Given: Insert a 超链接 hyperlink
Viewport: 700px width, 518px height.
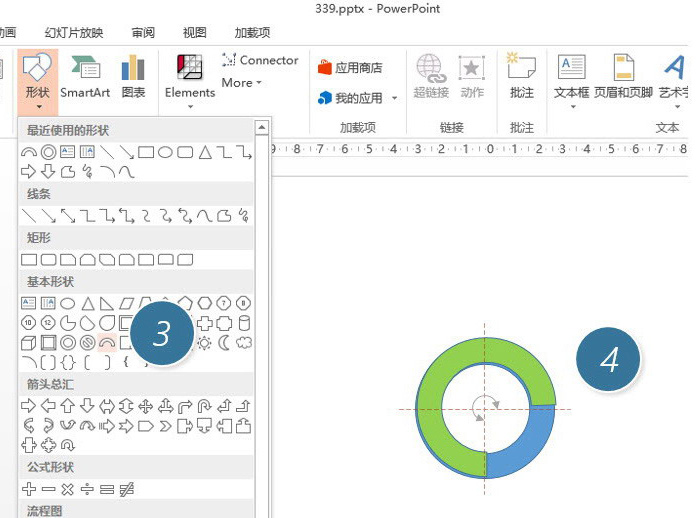Looking at the screenshot, I should pyautogui.click(x=431, y=76).
